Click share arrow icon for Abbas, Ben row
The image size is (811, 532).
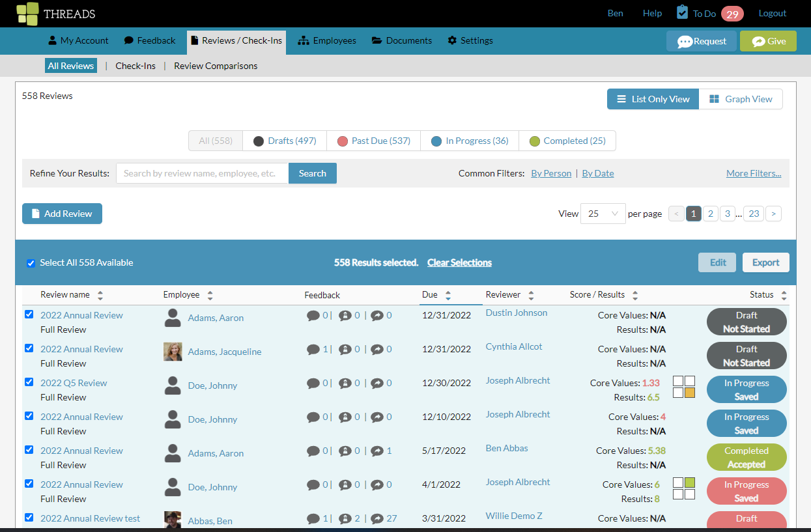click(377, 518)
